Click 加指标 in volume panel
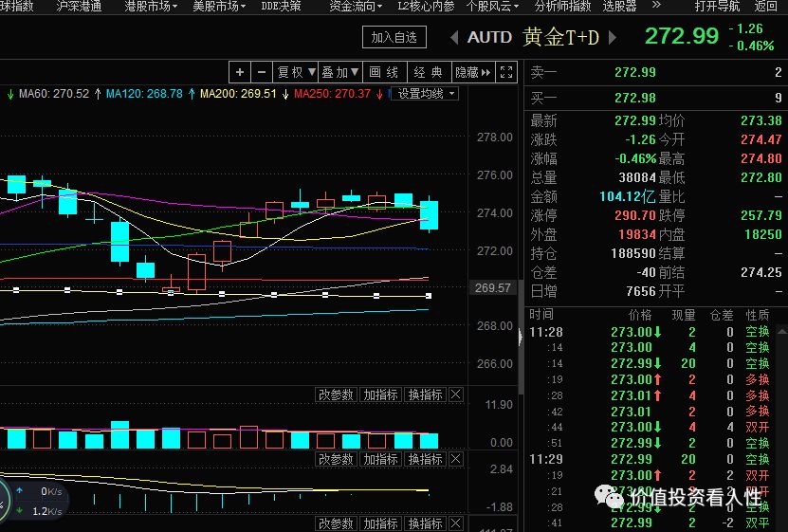The image size is (788, 532). pyautogui.click(x=380, y=394)
